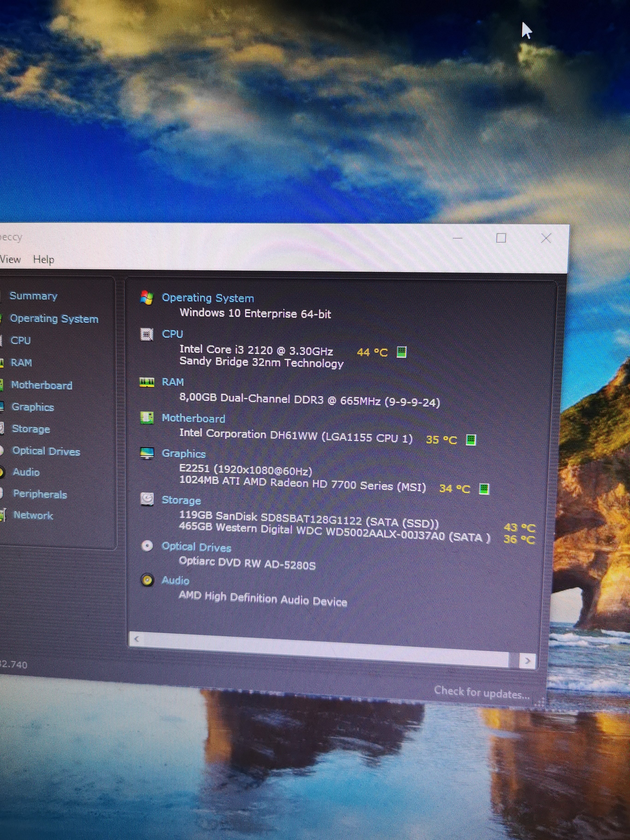Click the 35 °C motherboard temperature value

pyautogui.click(x=441, y=440)
